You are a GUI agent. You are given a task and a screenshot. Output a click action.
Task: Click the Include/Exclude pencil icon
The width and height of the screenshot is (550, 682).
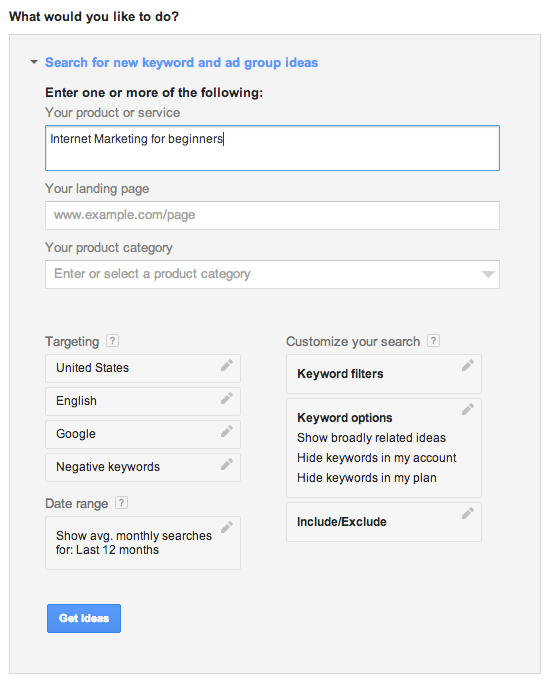coord(467,514)
